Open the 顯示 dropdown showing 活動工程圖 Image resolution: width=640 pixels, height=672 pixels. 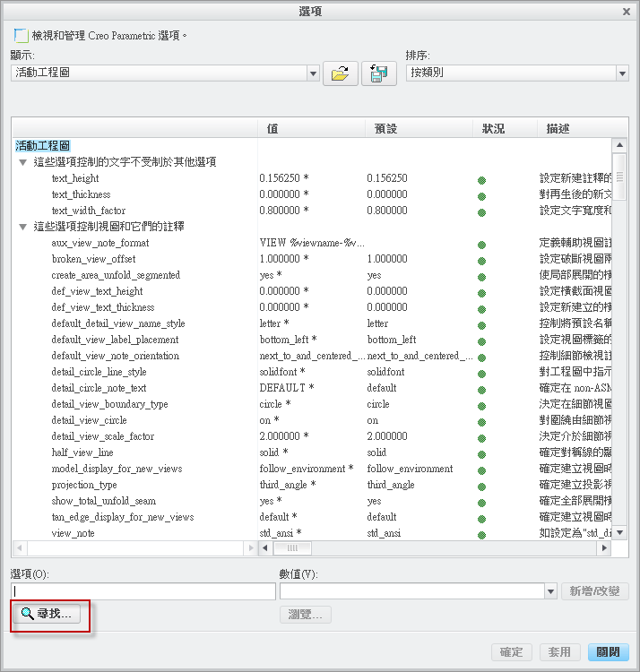tap(314, 73)
